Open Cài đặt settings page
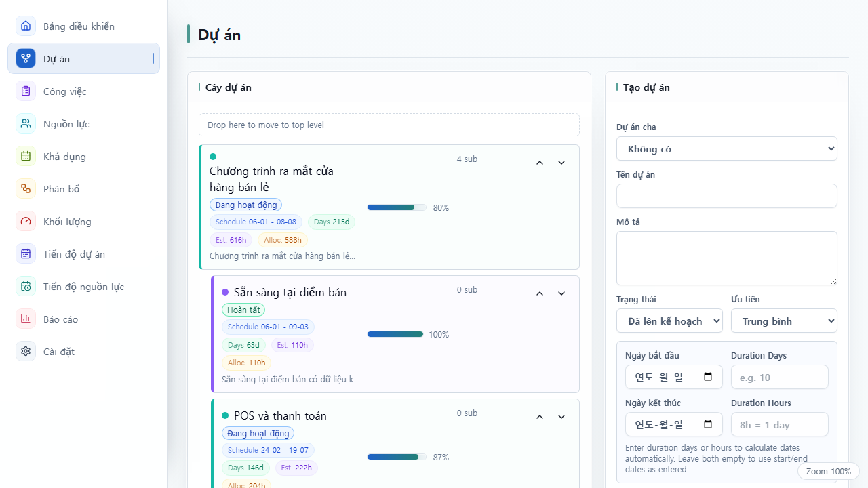868x488 pixels. [84, 352]
